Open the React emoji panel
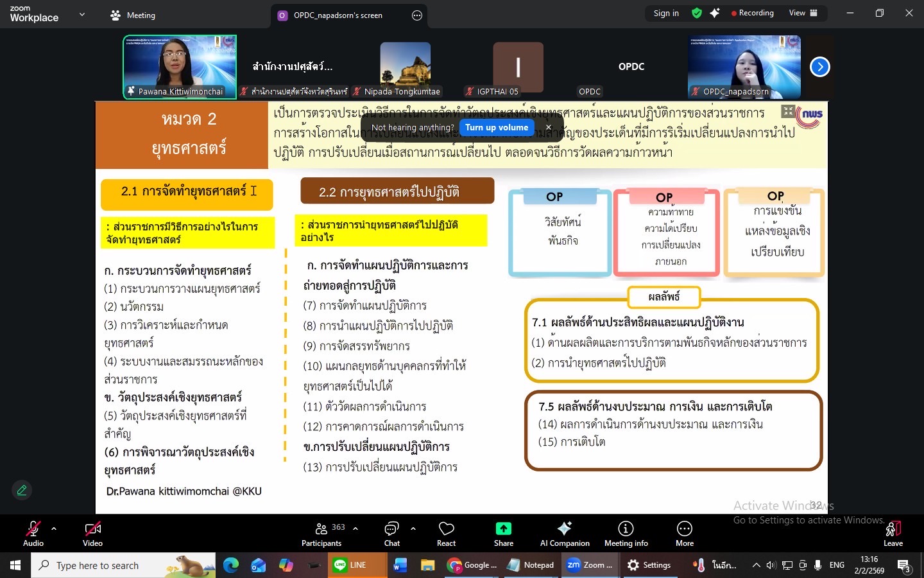Screen dimensions: 924x578 pos(446,534)
